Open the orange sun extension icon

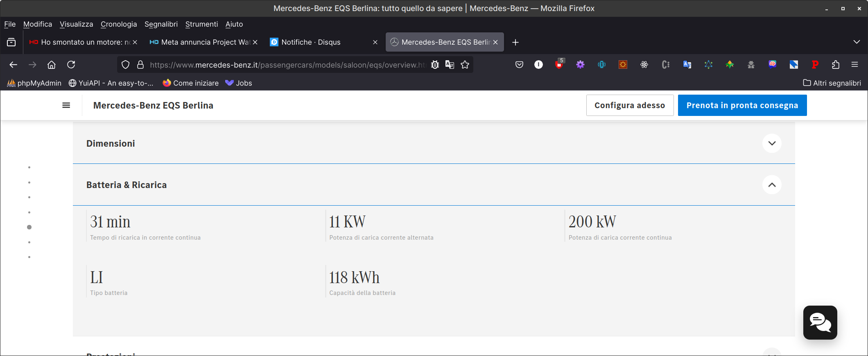pyautogui.click(x=623, y=64)
